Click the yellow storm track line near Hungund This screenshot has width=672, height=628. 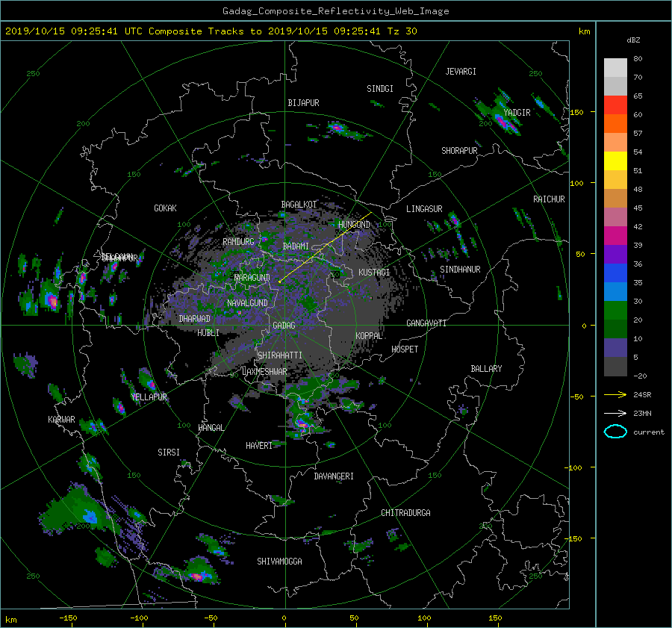pyautogui.click(x=326, y=247)
